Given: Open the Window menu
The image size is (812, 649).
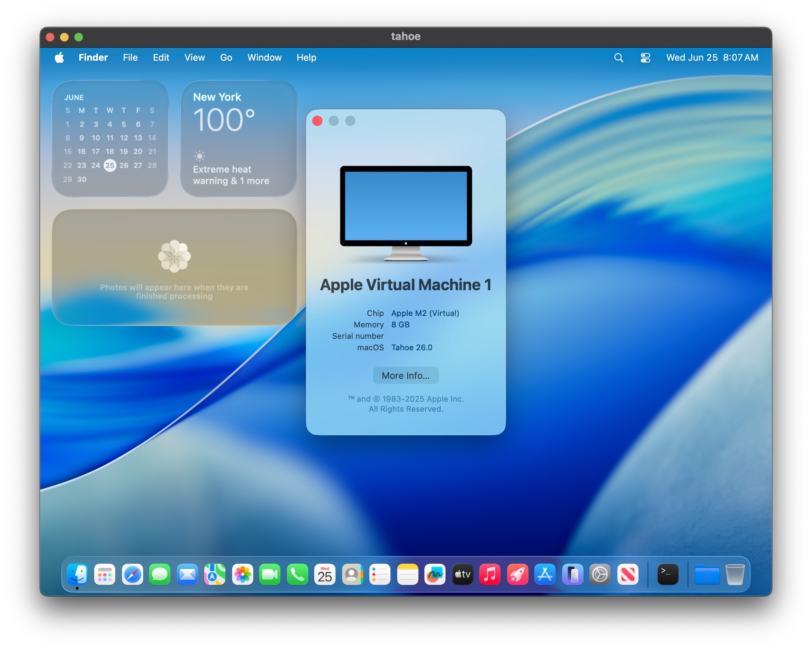Looking at the screenshot, I should click(264, 58).
